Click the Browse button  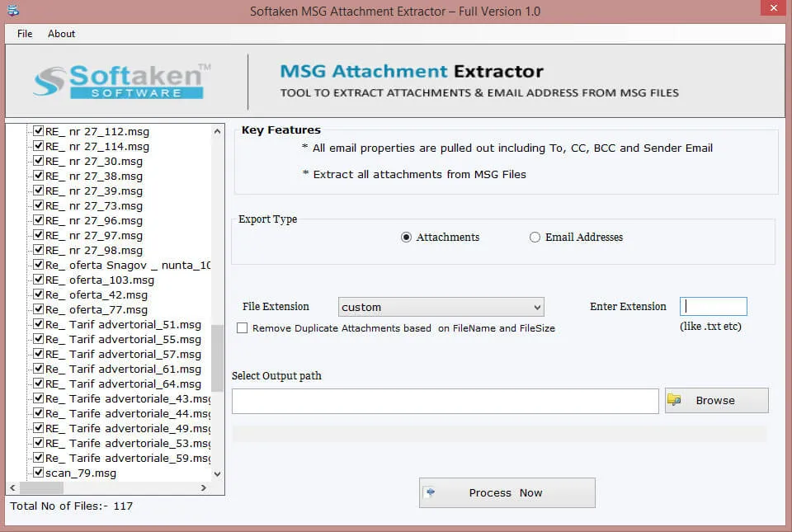[717, 400]
